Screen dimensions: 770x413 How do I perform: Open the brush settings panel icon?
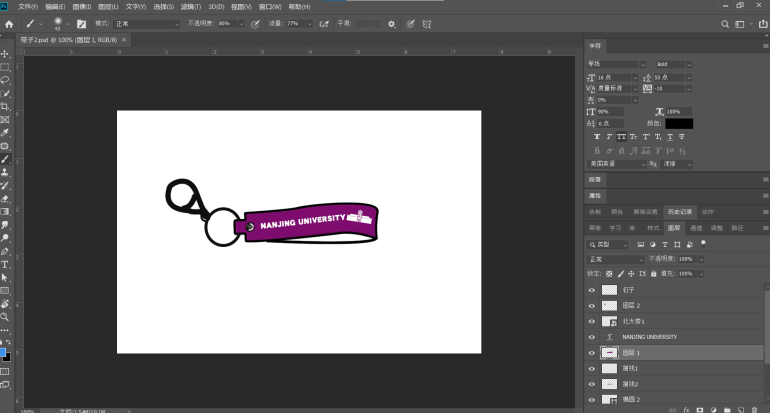point(82,24)
